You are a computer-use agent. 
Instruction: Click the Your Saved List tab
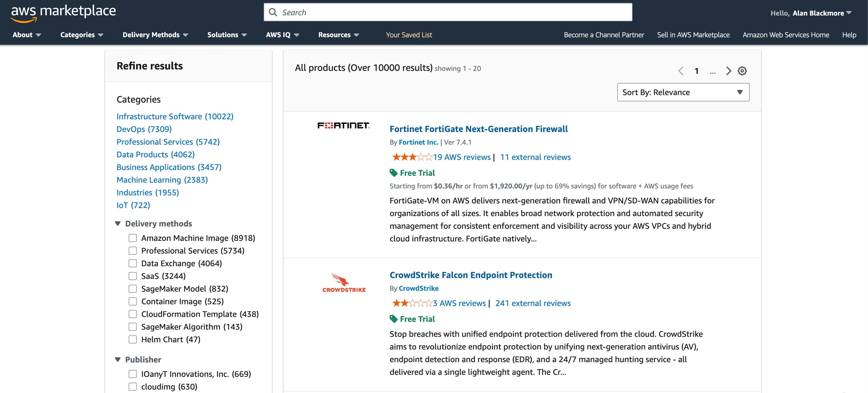[x=408, y=34]
